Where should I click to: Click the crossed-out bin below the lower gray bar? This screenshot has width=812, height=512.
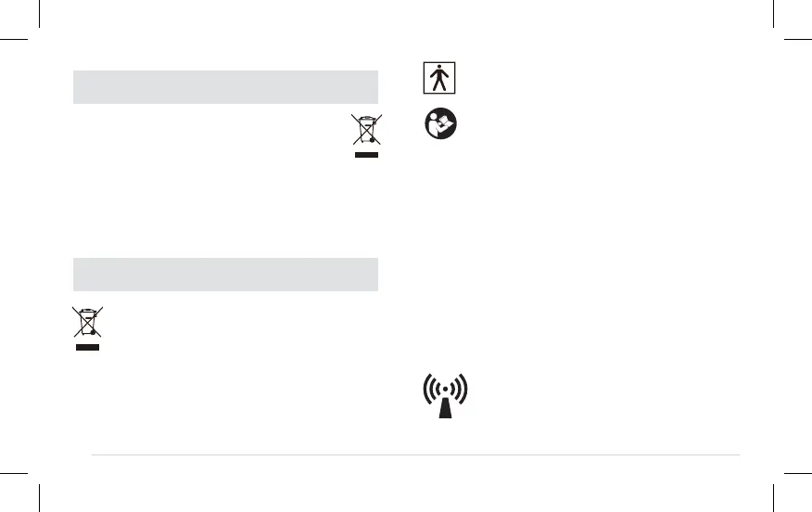[x=88, y=323]
